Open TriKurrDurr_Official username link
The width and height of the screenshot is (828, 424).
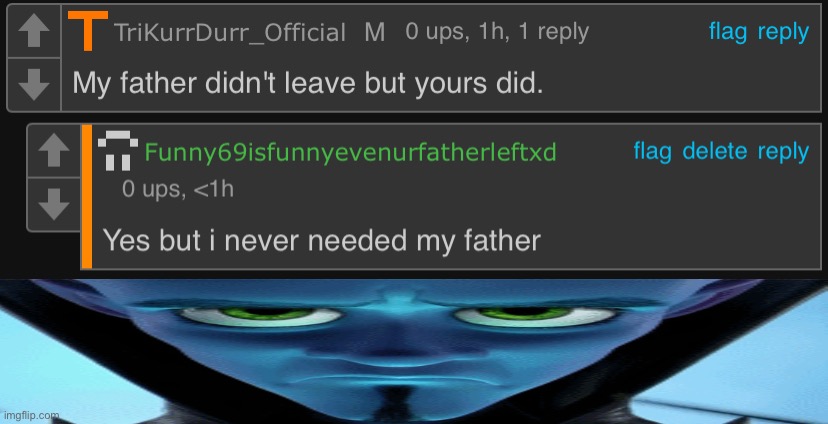point(230,33)
